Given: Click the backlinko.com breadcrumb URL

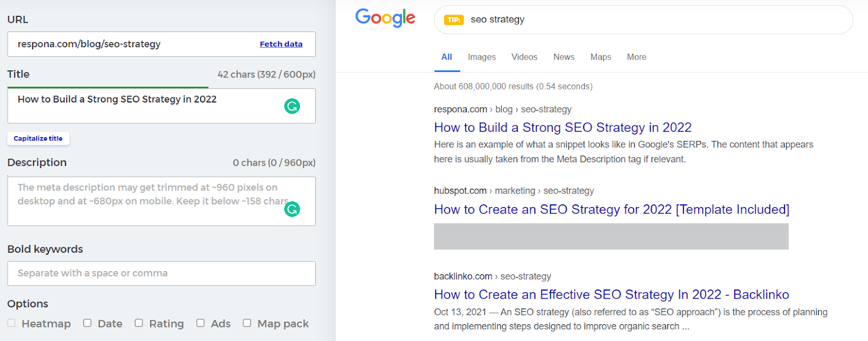Looking at the screenshot, I should pos(492,276).
